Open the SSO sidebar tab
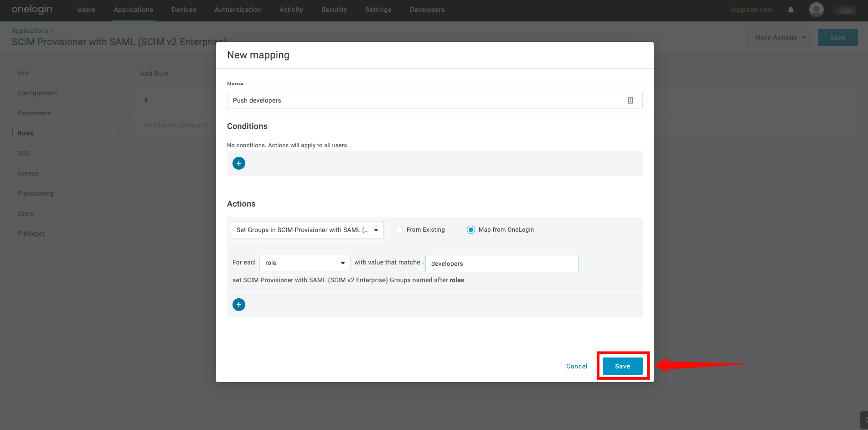Screen dimensions: 868x430 (23, 153)
